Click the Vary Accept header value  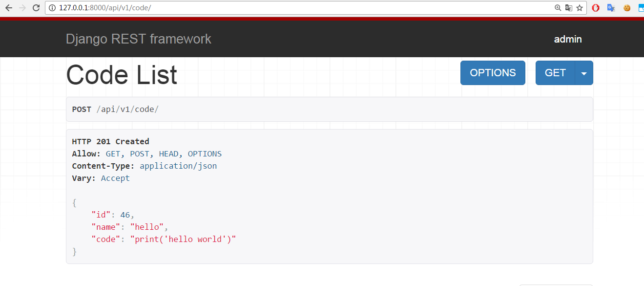coord(115,178)
